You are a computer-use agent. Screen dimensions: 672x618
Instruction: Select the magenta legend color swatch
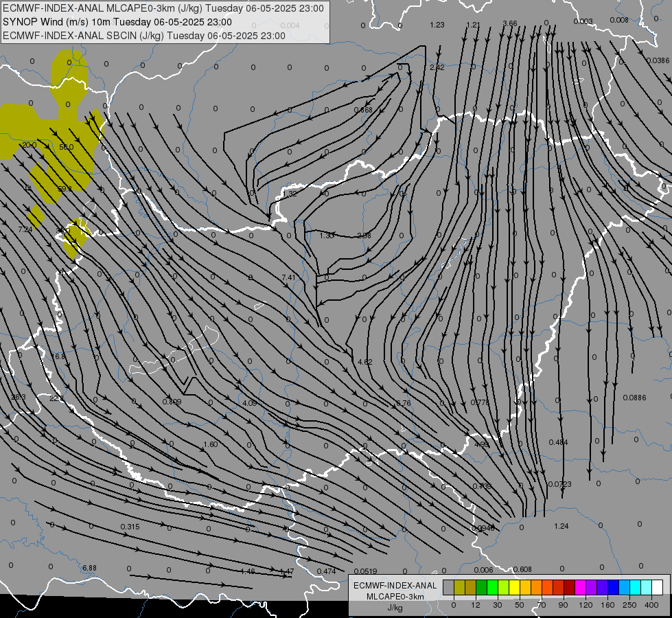(580, 587)
